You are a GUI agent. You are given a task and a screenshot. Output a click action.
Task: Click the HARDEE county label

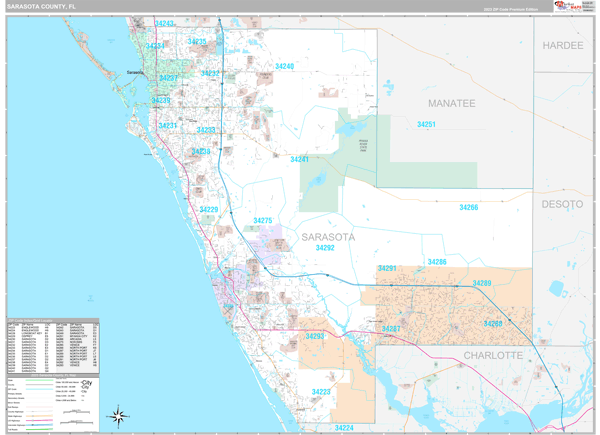coord(562,46)
